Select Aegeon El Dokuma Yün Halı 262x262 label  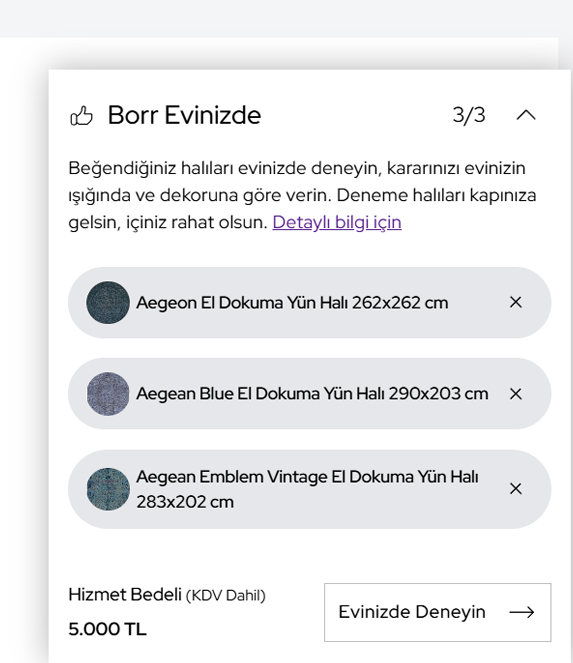pos(292,303)
